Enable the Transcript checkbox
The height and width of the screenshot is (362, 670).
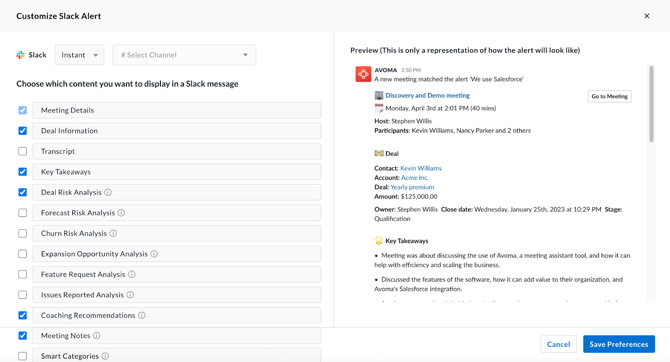[x=23, y=151]
